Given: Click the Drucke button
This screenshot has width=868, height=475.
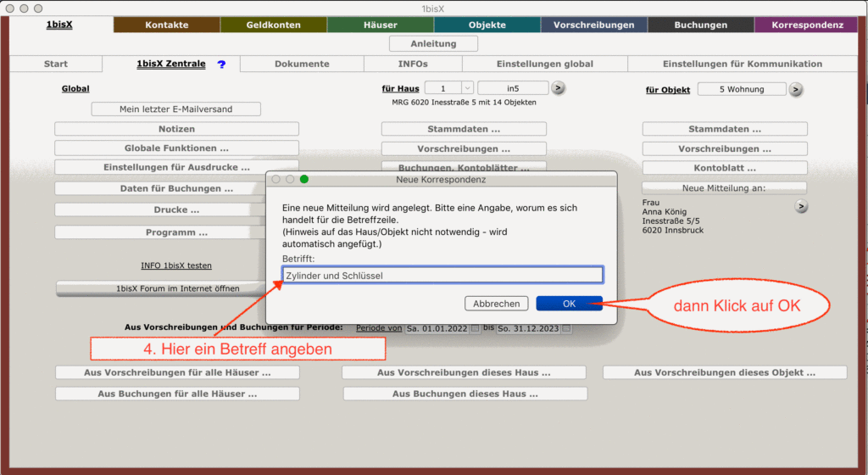Looking at the screenshot, I should click(x=160, y=210).
